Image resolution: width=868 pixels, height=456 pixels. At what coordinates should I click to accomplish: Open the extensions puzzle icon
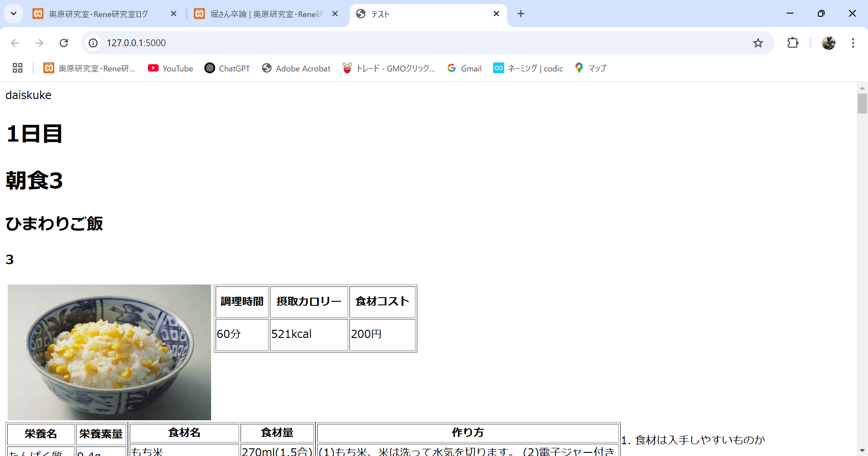point(793,43)
